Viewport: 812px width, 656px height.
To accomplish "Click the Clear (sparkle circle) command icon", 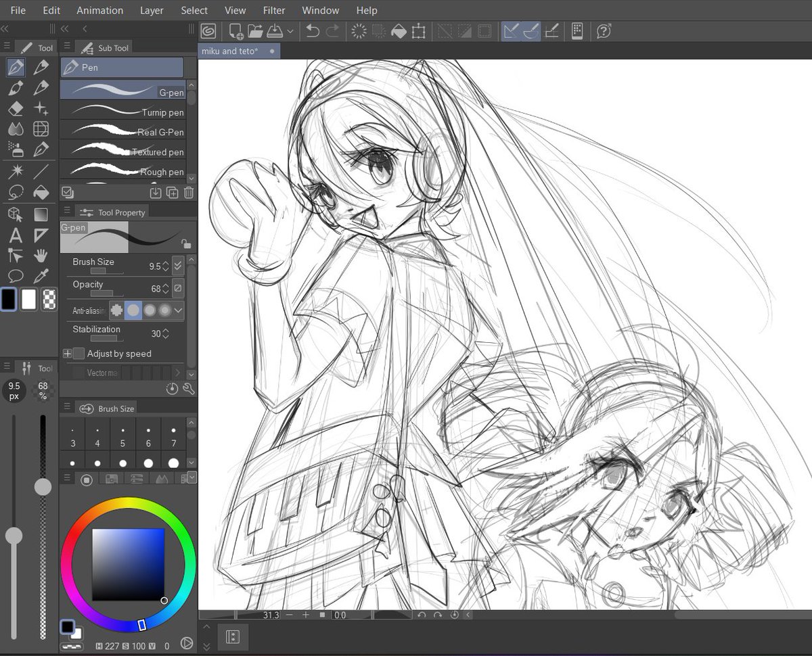I will tap(359, 31).
